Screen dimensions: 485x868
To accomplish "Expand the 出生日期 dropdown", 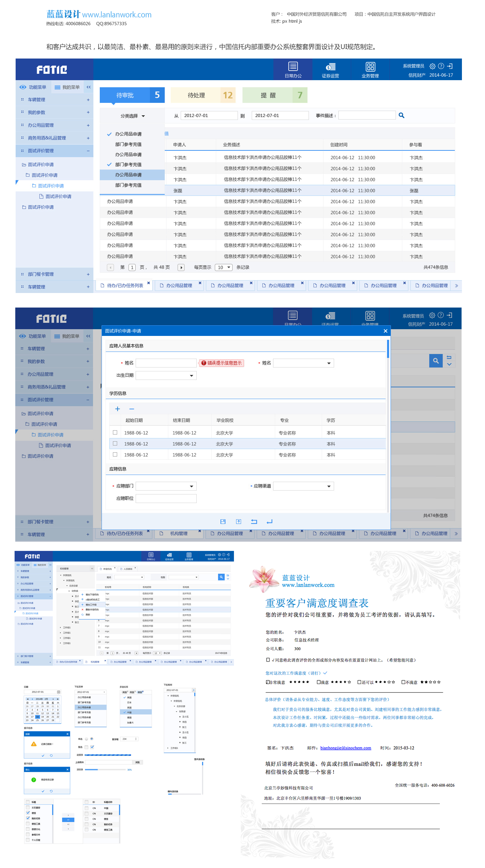I will click(191, 376).
